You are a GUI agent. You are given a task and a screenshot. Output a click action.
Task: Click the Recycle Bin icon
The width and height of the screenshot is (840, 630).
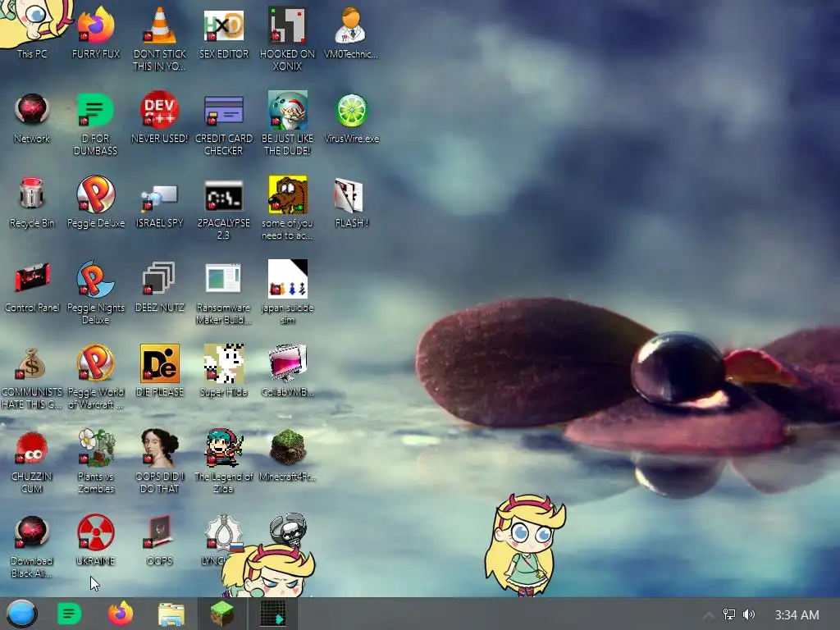pyautogui.click(x=32, y=203)
